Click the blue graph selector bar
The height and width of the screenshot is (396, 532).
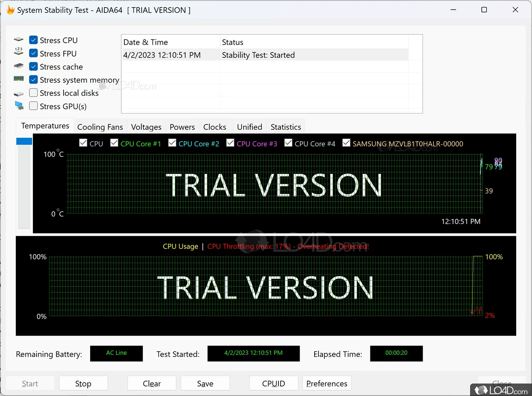[x=24, y=141]
